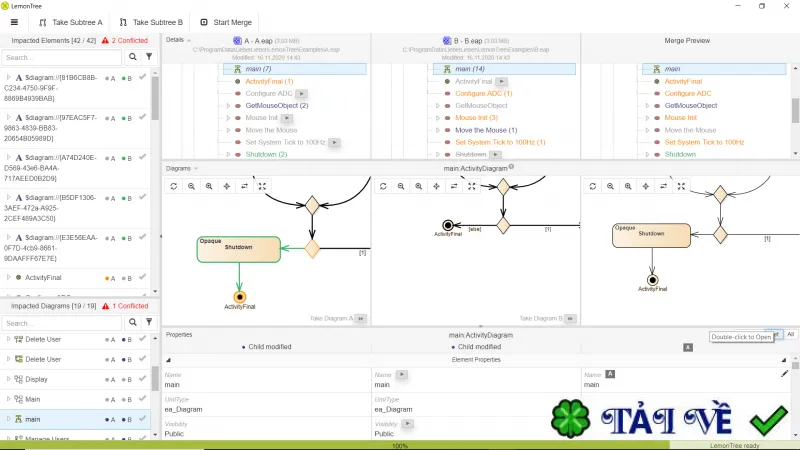Image resolution: width=800 pixels, height=450 pixels.
Task: Mark $diagram [B5DF1306 row as reviewed
Action: 143,197
